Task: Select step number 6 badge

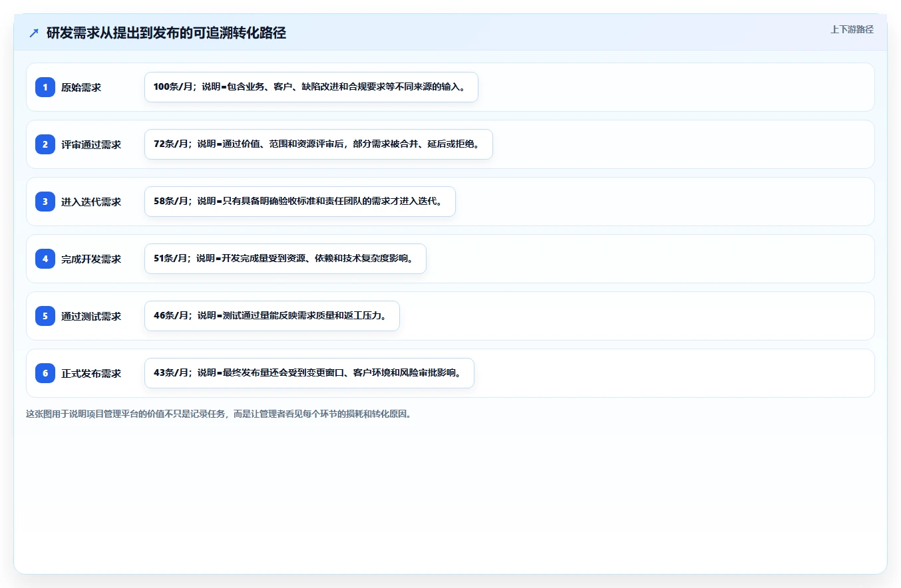Action: [x=45, y=373]
